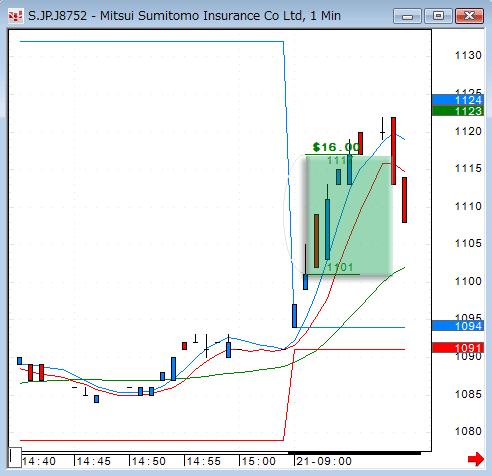Close the Mitsui Sumitomo chart window
The image size is (492, 476).
click(469, 16)
